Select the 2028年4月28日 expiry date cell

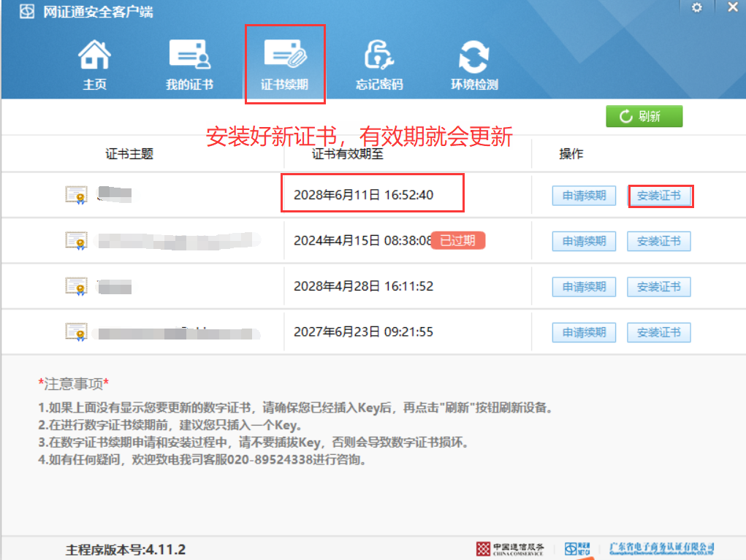coord(363,286)
